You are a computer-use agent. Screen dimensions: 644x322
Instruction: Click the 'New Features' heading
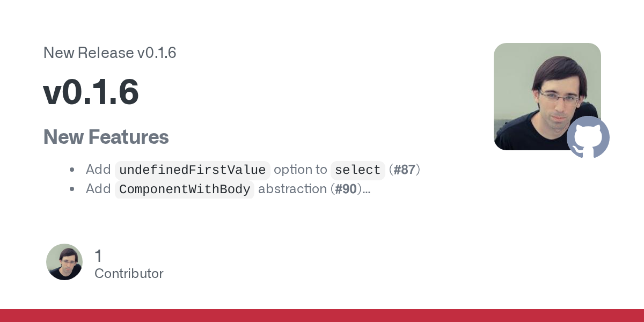coord(106,137)
